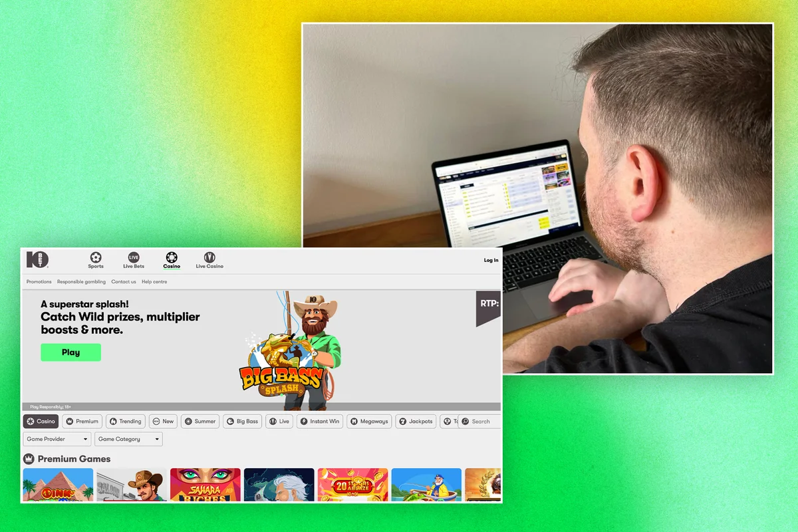Show Instant Win games
The image size is (798, 532).
(x=320, y=421)
